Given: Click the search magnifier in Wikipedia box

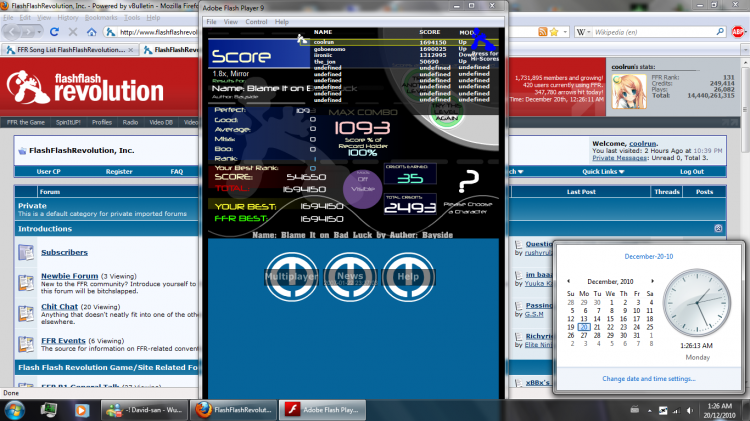Looking at the screenshot, I should point(720,32).
